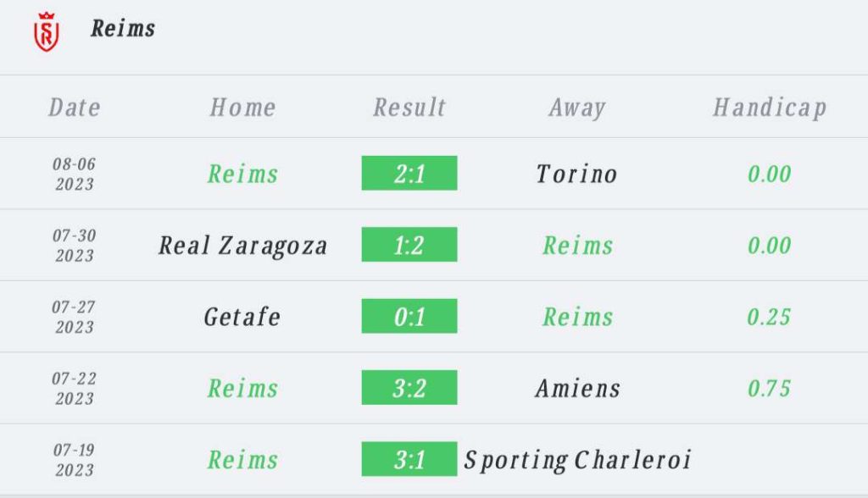Click the 0.25 handicap value
This screenshot has height=498, width=868.
coord(769,317)
